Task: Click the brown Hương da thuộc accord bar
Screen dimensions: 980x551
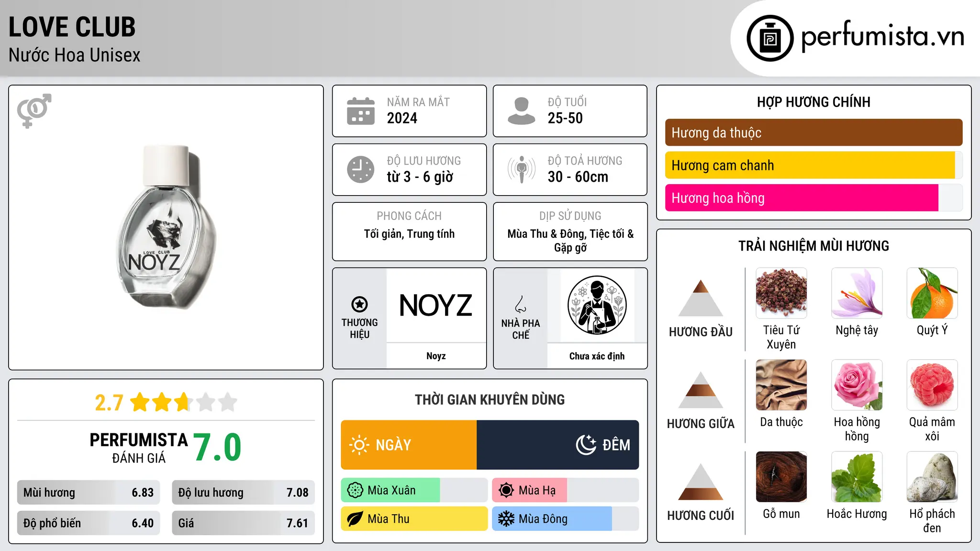Action: (x=813, y=132)
